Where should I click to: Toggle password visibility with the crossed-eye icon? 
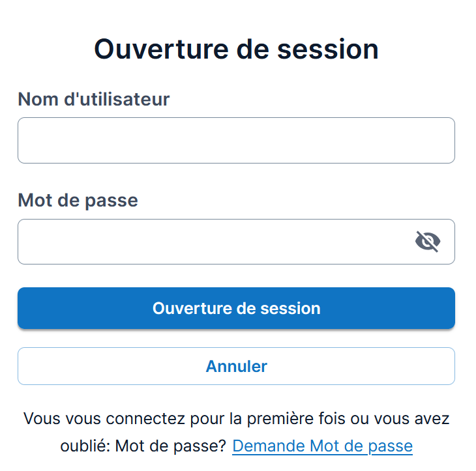428,242
